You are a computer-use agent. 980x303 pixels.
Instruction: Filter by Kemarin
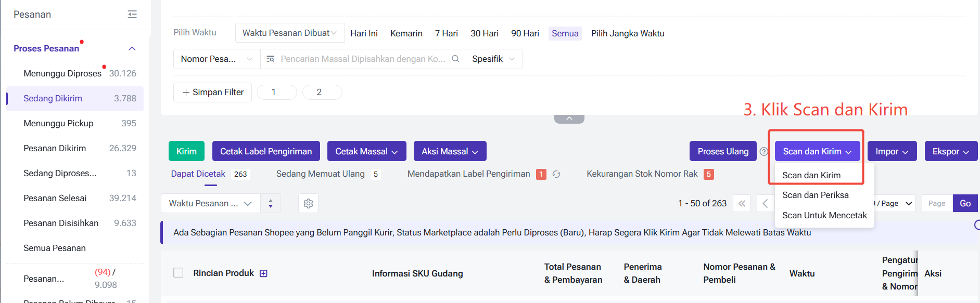coord(406,33)
